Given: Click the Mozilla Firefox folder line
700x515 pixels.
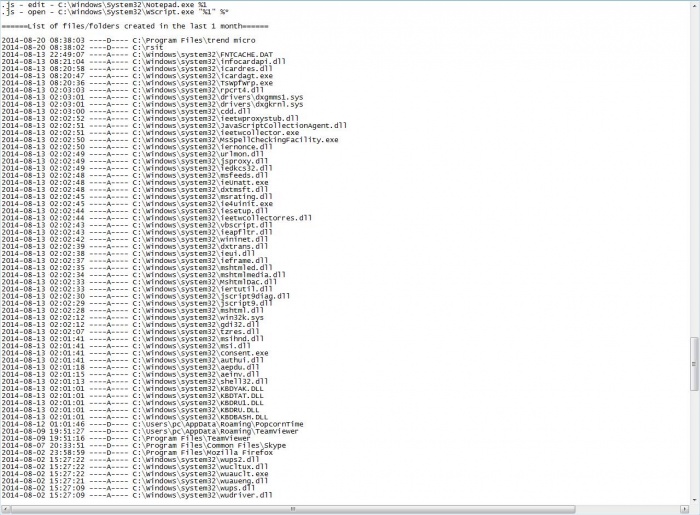Looking at the screenshot, I should [137, 453].
